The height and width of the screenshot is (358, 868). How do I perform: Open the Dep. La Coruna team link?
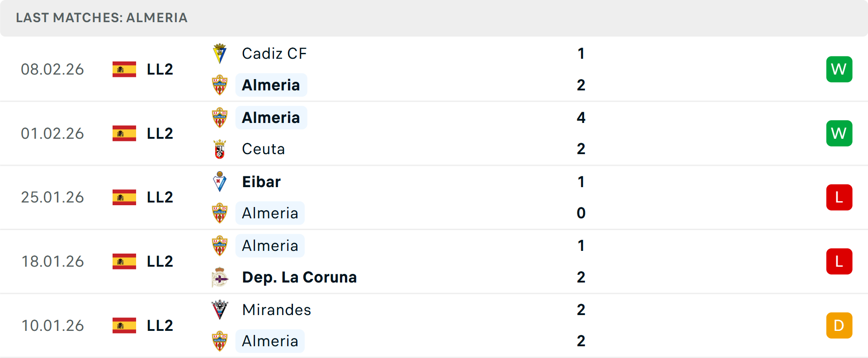click(x=299, y=277)
